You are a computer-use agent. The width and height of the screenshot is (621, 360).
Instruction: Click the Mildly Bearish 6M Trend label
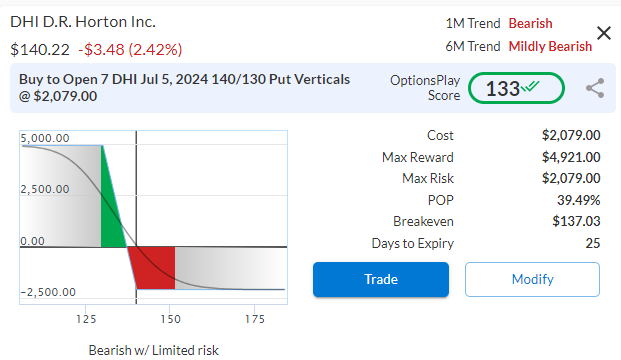click(550, 46)
